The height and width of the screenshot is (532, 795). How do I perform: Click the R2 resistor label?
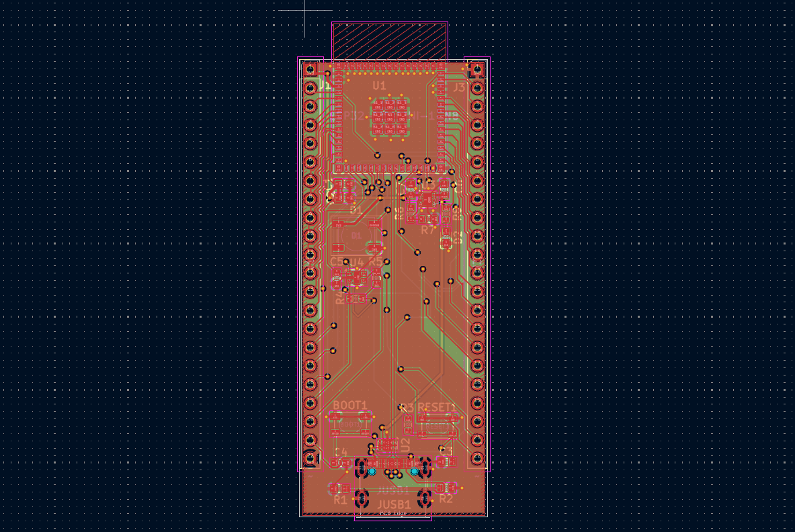pos(446,499)
